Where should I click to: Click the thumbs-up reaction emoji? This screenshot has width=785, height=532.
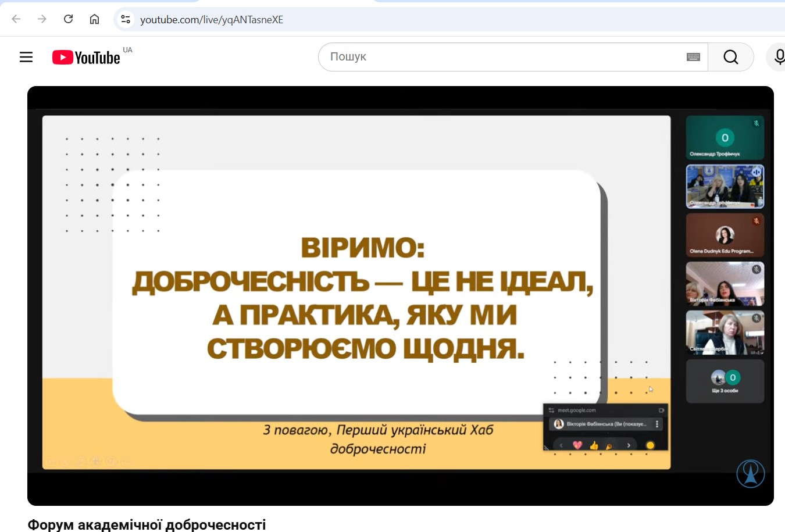coord(594,445)
